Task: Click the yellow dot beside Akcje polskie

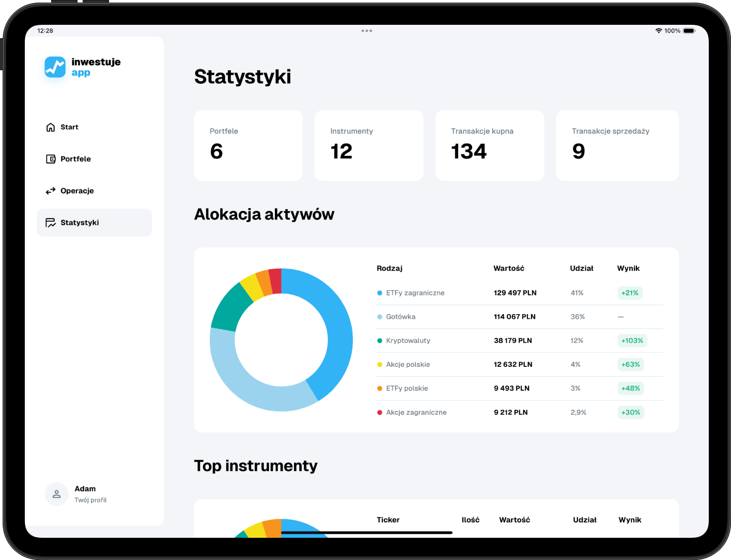Action: click(x=380, y=365)
